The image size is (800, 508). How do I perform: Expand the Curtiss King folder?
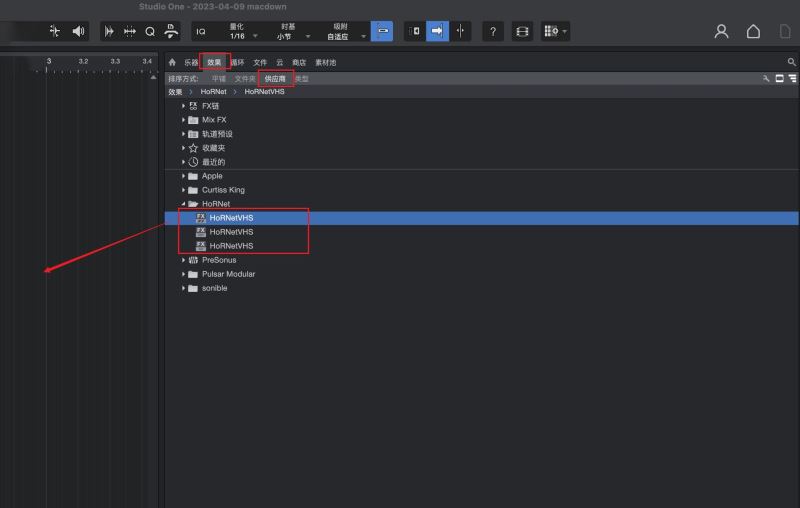[183, 190]
